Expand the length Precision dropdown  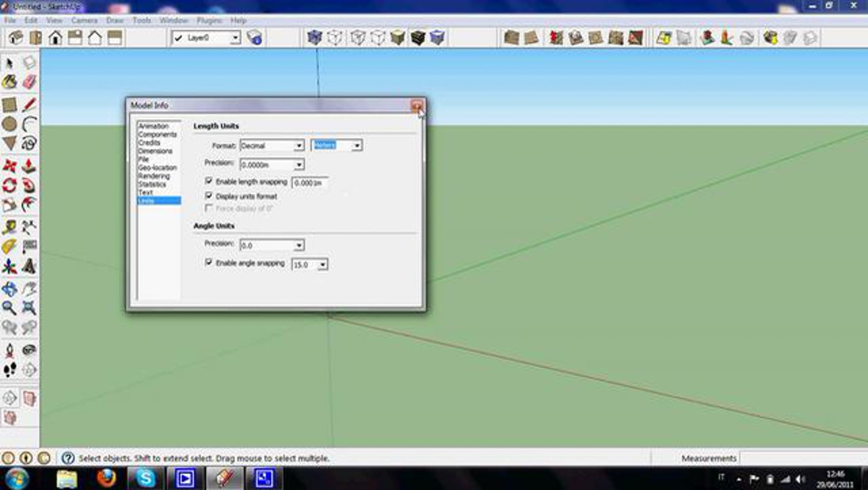point(299,165)
